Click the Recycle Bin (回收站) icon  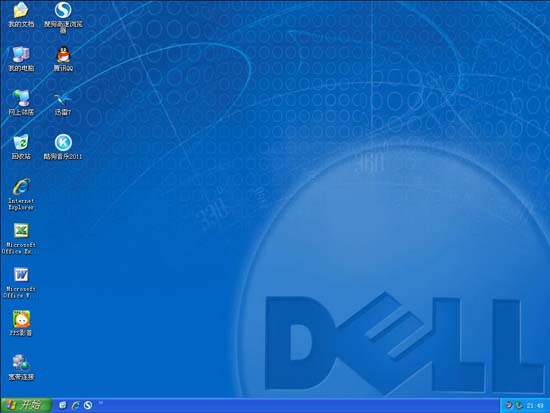pos(21,142)
